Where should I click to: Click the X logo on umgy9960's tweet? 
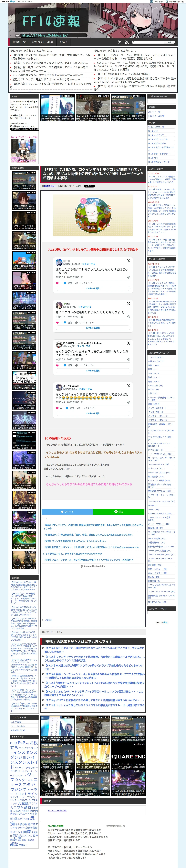[x=129, y=386]
